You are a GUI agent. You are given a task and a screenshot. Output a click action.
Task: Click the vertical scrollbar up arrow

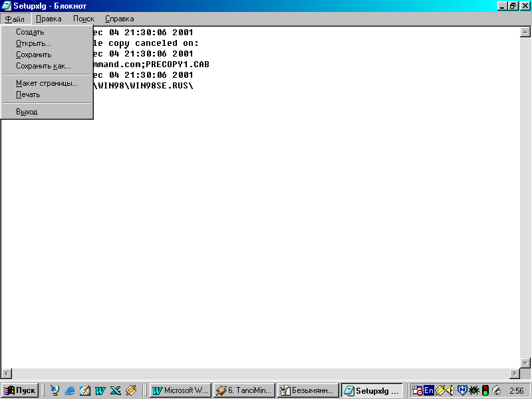tap(525, 32)
